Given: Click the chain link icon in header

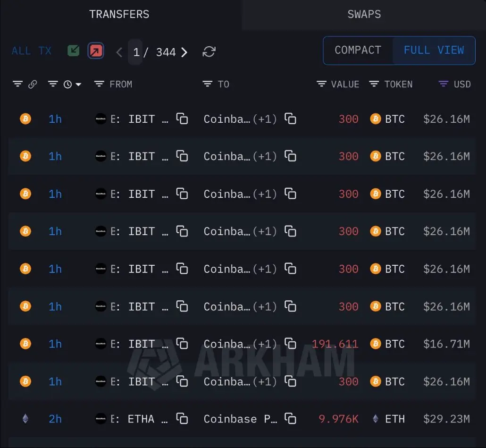Looking at the screenshot, I should coord(33,84).
